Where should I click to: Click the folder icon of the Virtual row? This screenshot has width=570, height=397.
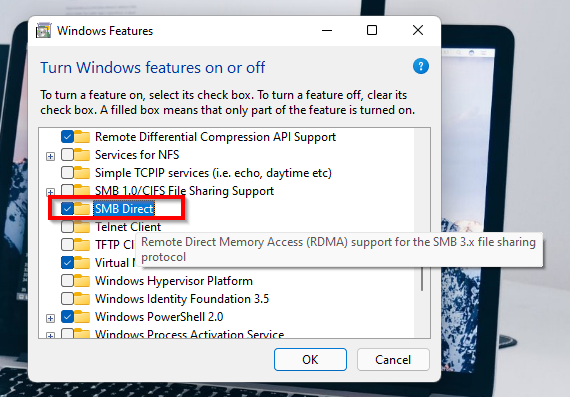click(82, 262)
